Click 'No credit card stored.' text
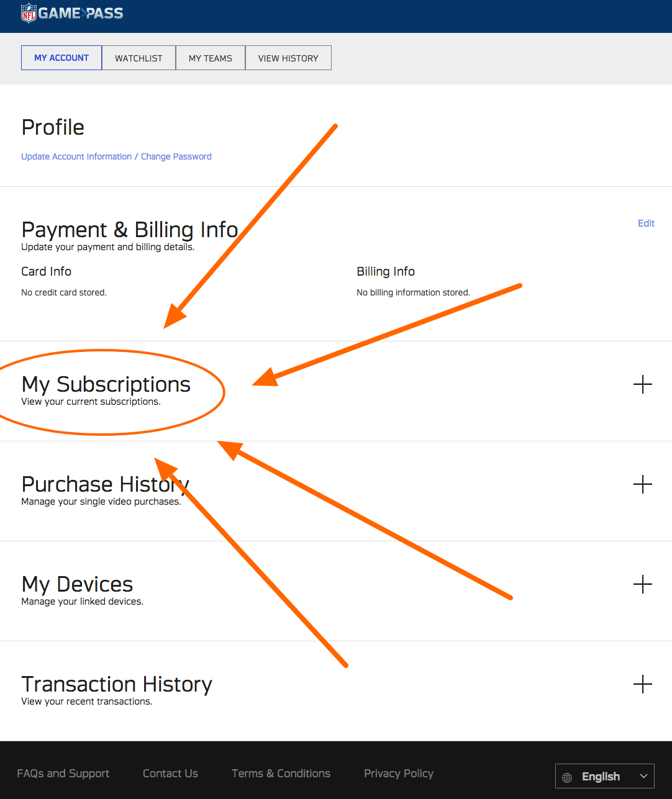This screenshot has height=799, width=672. (x=64, y=292)
